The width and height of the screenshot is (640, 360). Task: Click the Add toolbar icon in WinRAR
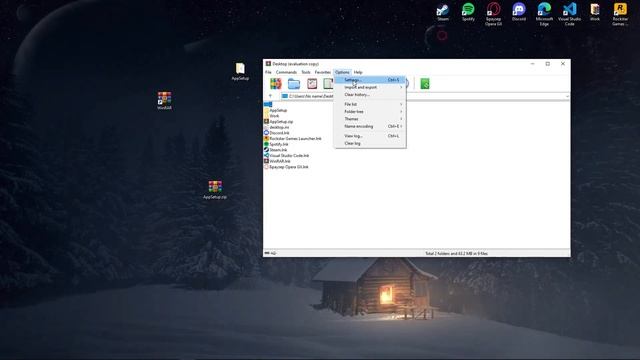(x=276, y=84)
